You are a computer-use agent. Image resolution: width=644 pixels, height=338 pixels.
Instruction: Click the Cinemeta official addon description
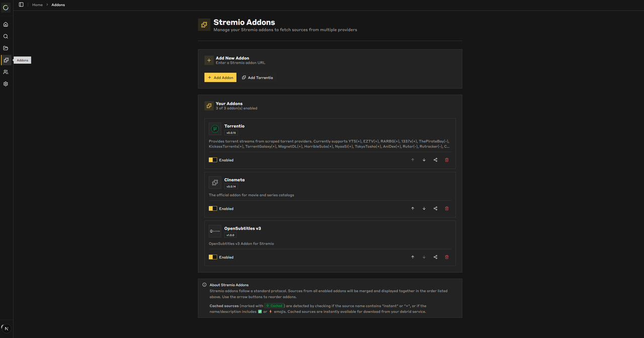(x=252, y=195)
